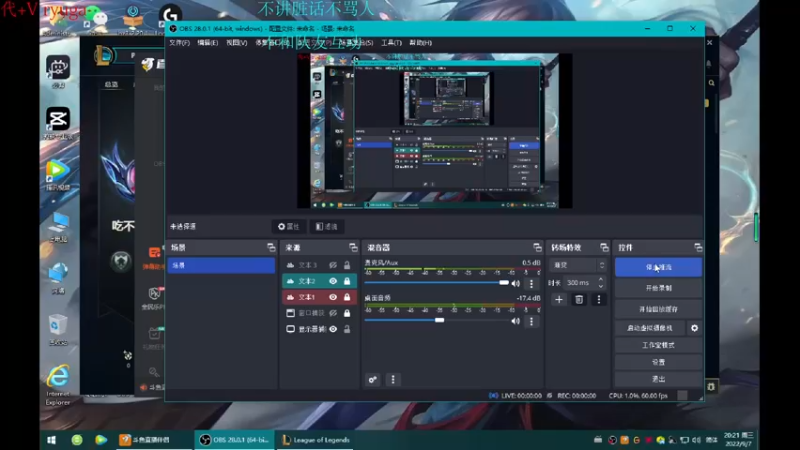Viewport: 800px width, 450px height.
Task: Click the 启动虚拟摄像机 virtual camera button
Action: [x=649, y=328]
